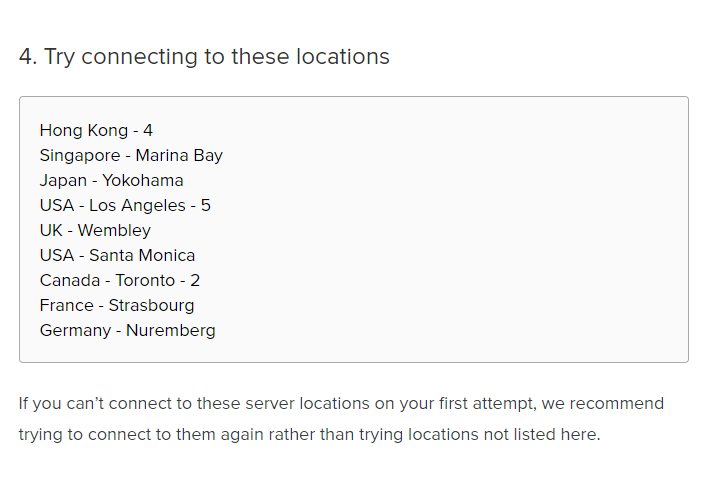Click the word 'Strasbourg' in the list
The width and height of the screenshot is (728, 481).
click(151, 306)
